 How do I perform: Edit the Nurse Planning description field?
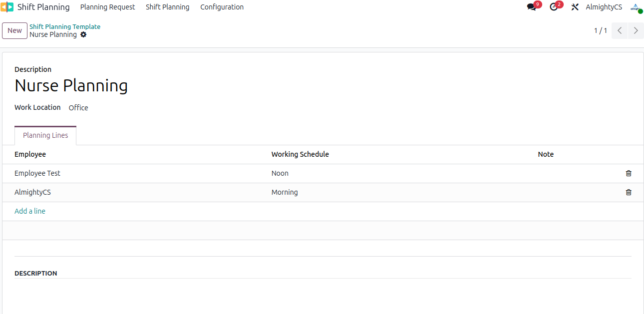[71, 86]
